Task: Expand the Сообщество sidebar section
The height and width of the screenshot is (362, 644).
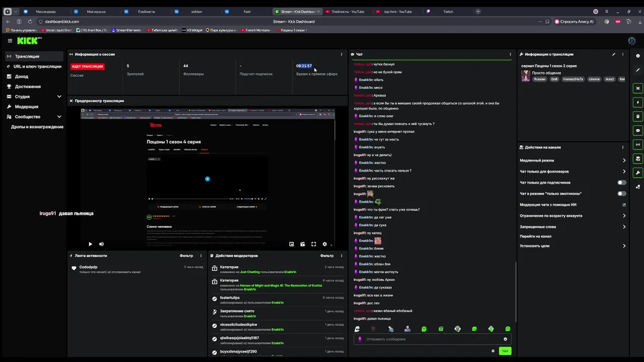Action: pyautogui.click(x=34, y=117)
